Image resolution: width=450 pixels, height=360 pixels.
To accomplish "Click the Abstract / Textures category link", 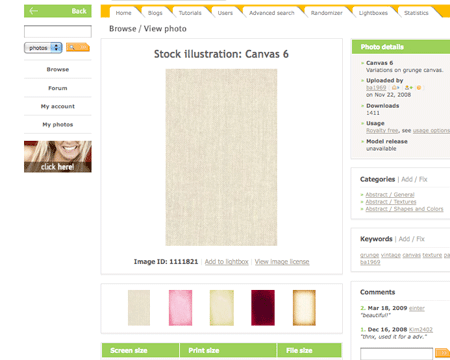I will pyautogui.click(x=391, y=202).
